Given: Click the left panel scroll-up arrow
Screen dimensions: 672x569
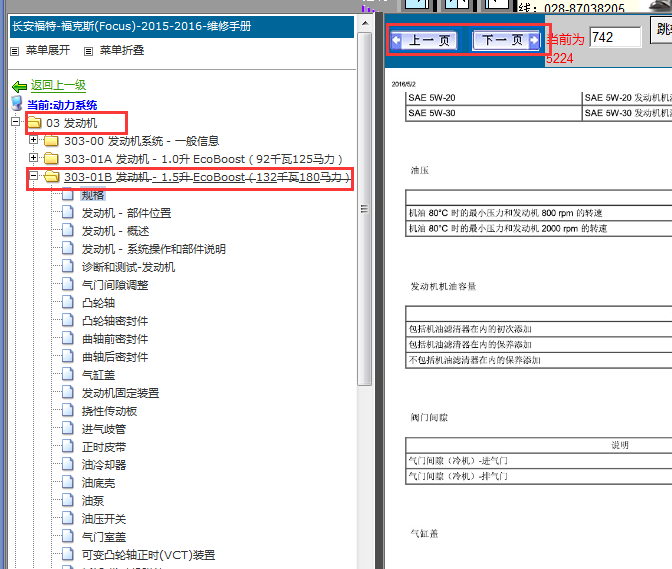Looking at the screenshot, I should pos(365,24).
